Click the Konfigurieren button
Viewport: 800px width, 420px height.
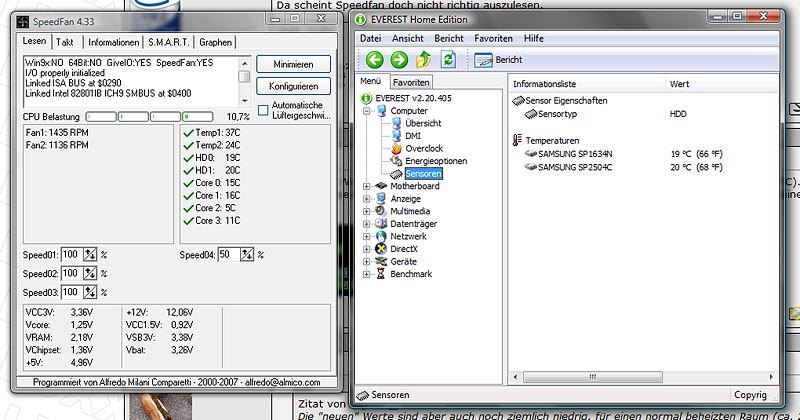(293, 86)
